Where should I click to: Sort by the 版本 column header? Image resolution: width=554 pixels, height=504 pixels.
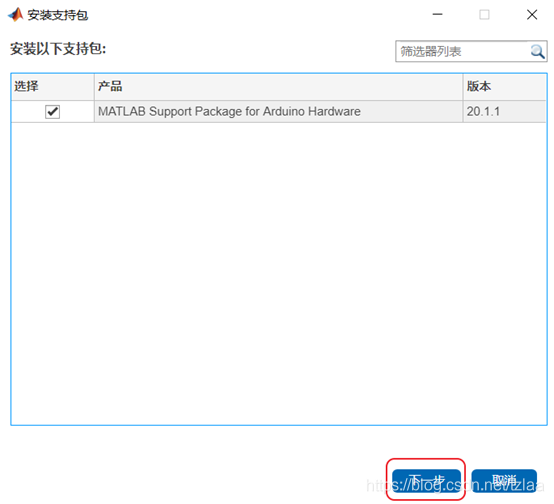tap(505, 87)
